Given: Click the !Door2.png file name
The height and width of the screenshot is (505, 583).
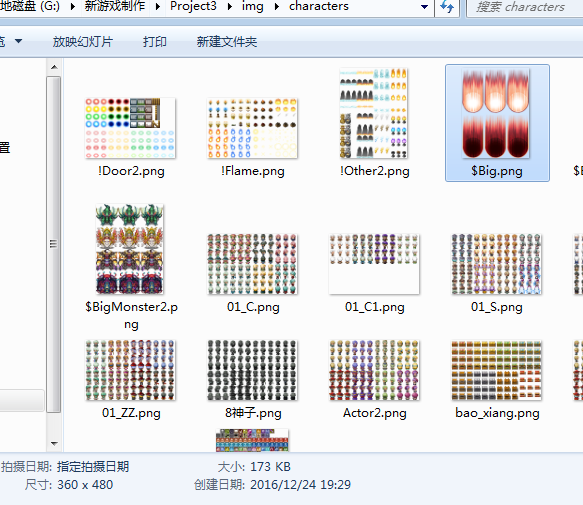Looking at the screenshot, I should click(131, 171).
